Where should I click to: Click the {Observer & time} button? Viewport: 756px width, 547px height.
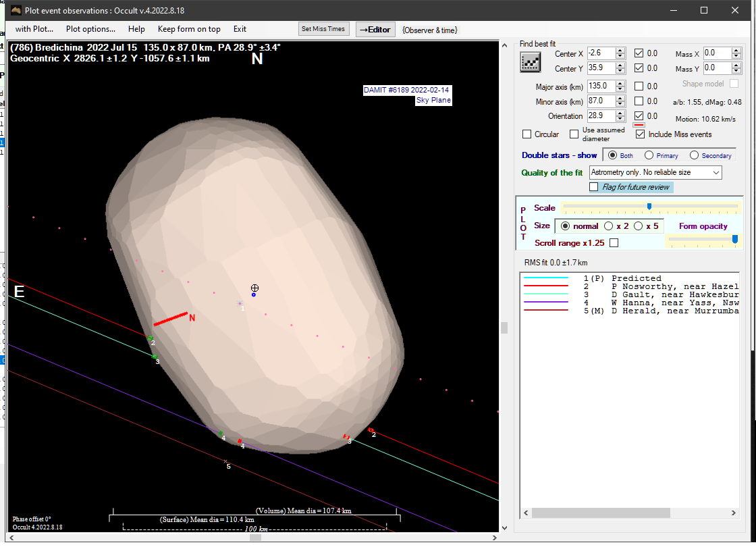(429, 30)
